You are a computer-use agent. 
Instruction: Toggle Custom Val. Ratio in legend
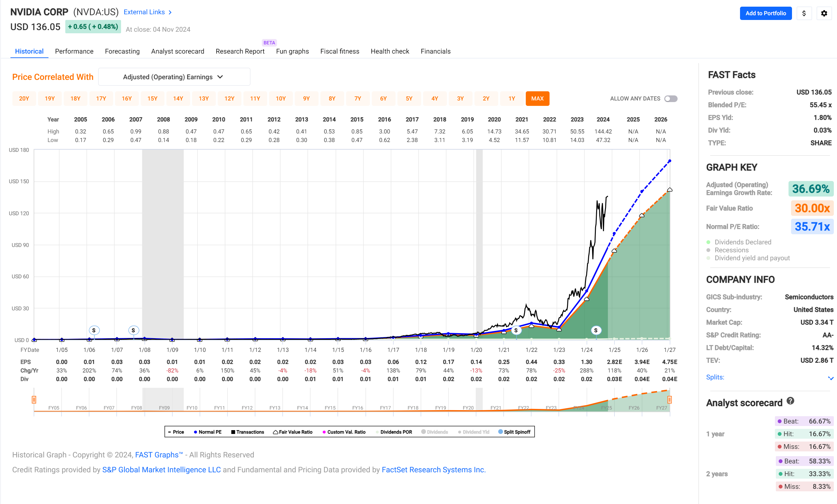[344, 432]
